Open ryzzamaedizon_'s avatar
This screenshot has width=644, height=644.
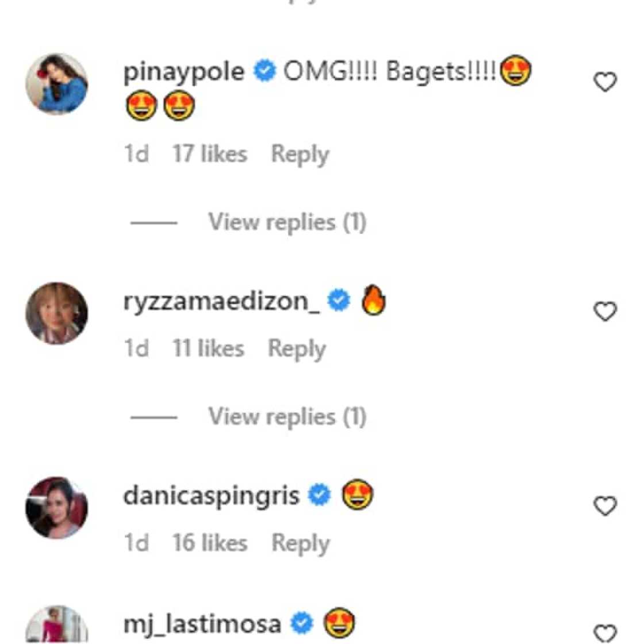57,313
